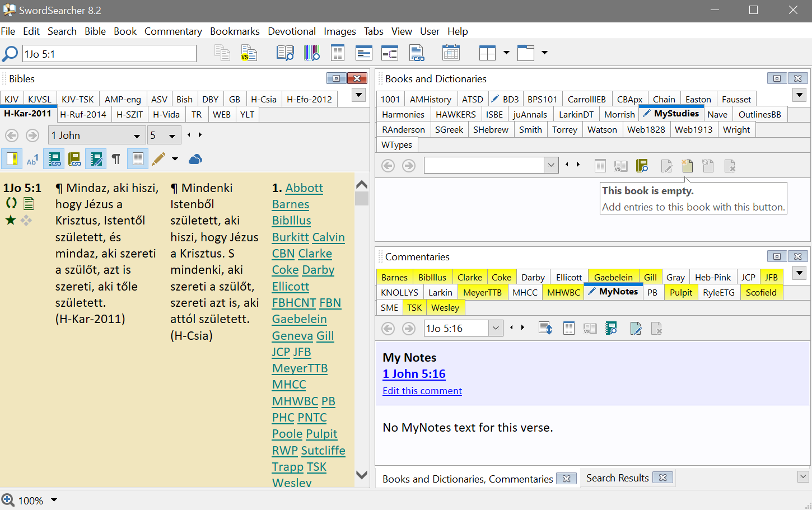Click the edit entry pencil icon in Books panel

point(666,166)
